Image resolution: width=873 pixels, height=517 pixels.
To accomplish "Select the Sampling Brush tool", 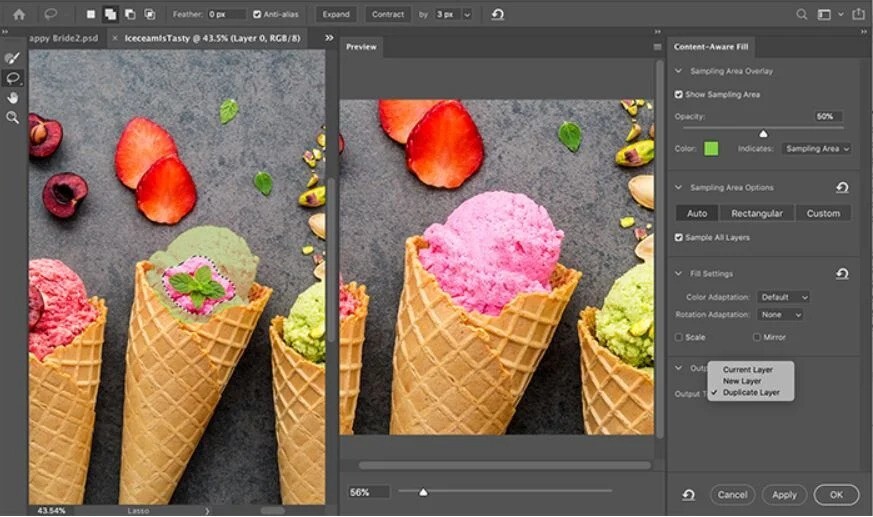I will click(12, 58).
